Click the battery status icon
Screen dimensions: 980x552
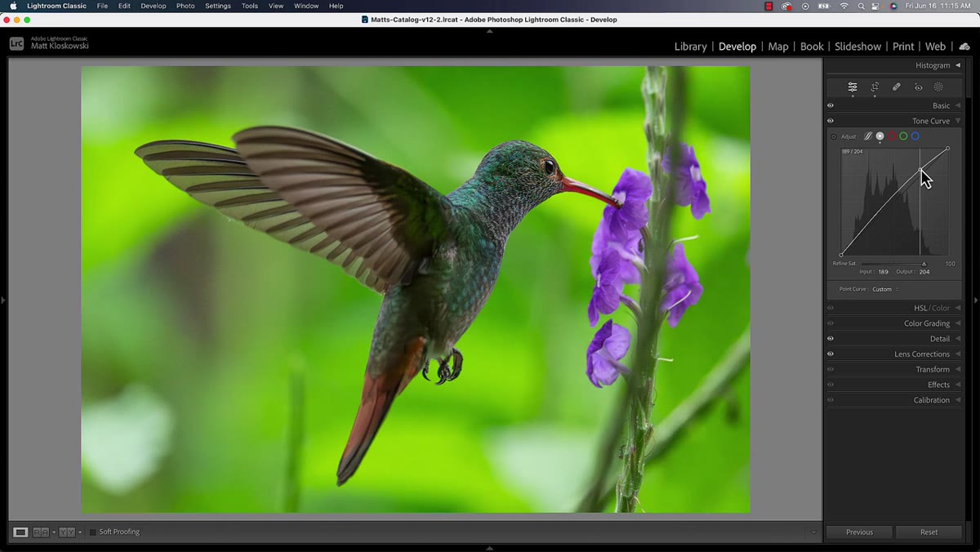(825, 6)
